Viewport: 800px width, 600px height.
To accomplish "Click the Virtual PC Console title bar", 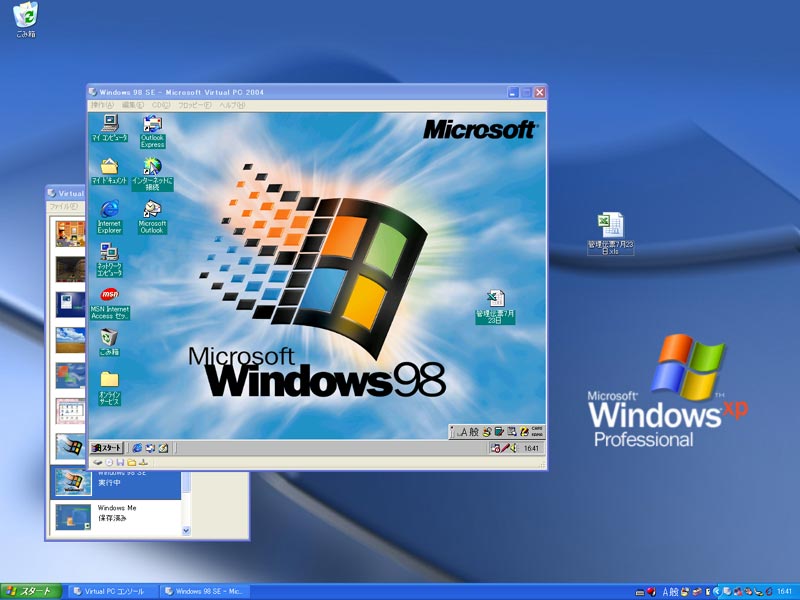I will click(66, 193).
